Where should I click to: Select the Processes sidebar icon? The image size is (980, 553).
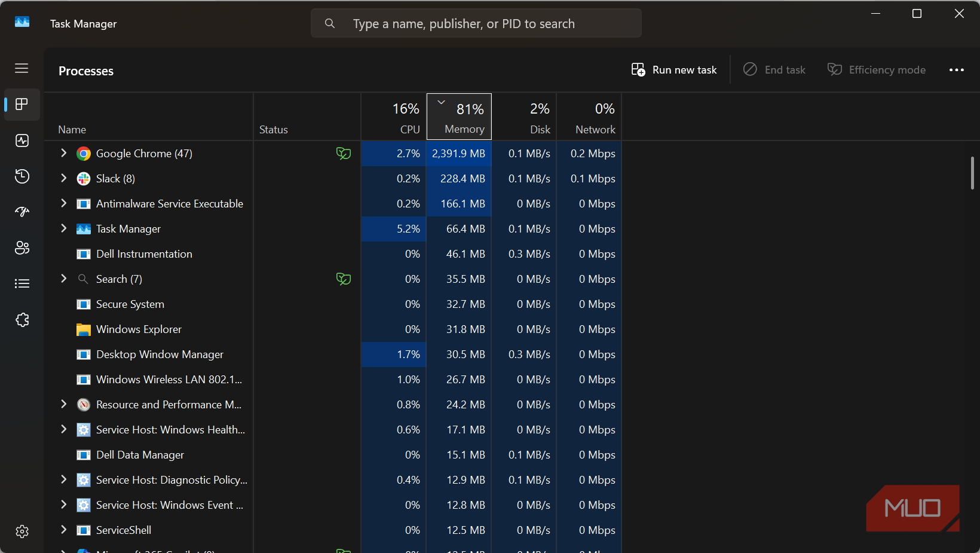coord(22,104)
